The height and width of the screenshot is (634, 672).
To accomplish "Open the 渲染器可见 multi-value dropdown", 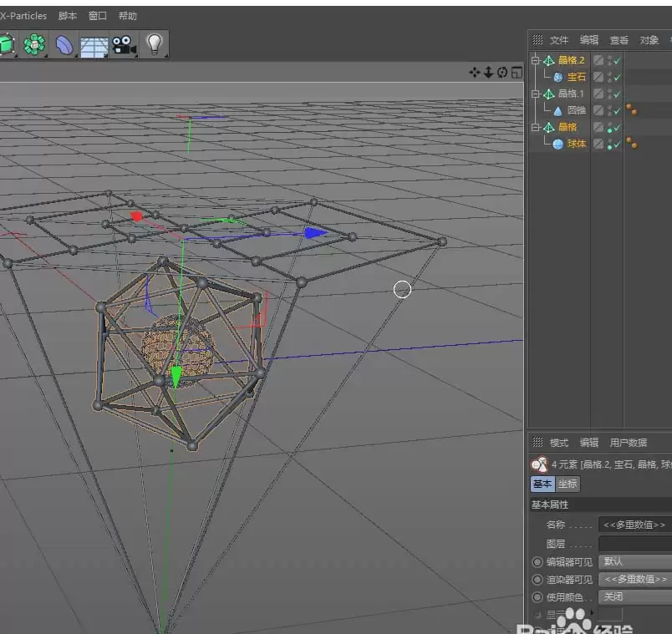I will coord(634,578).
